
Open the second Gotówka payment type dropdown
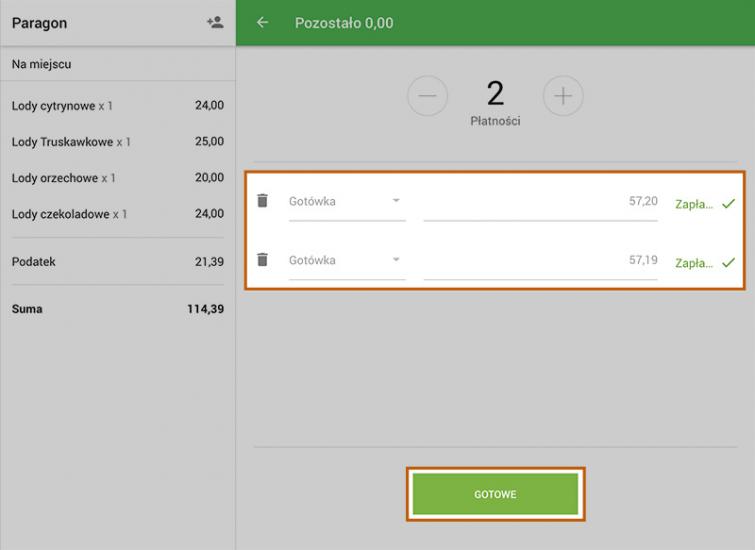[346, 260]
